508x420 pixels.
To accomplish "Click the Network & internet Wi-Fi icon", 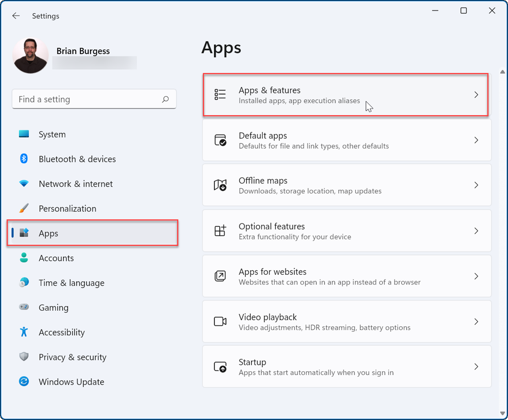I will tap(24, 183).
